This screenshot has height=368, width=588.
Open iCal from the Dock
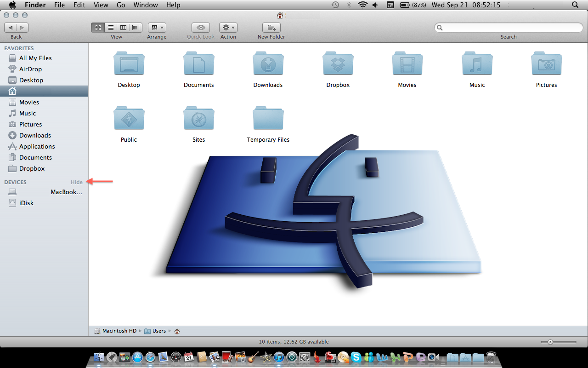coord(189,357)
